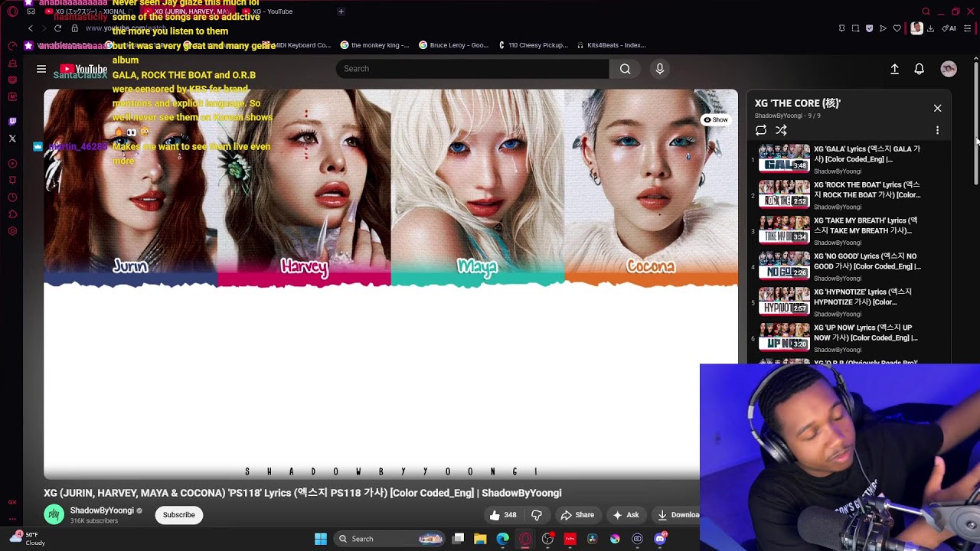Open Kits4Beats Index bookmark
This screenshot has height=551, width=980.
[x=611, y=45]
